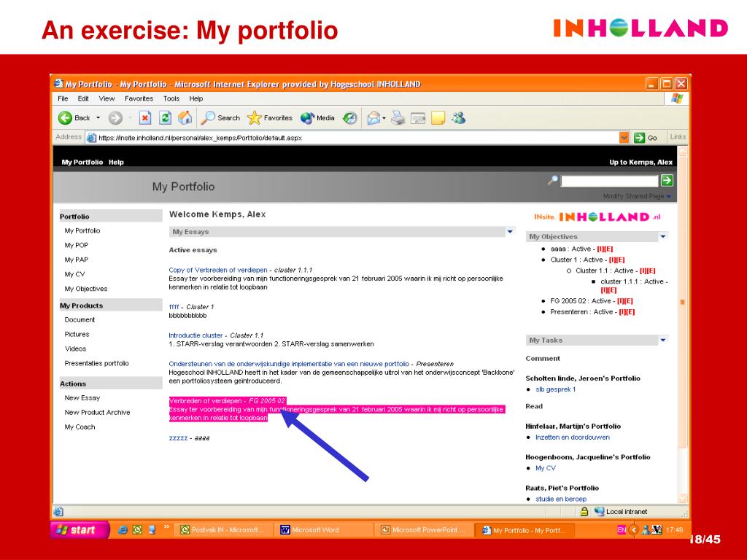Click Help in black navigation bar
Image resolution: width=747 pixels, height=560 pixels.
(x=116, y=163)
